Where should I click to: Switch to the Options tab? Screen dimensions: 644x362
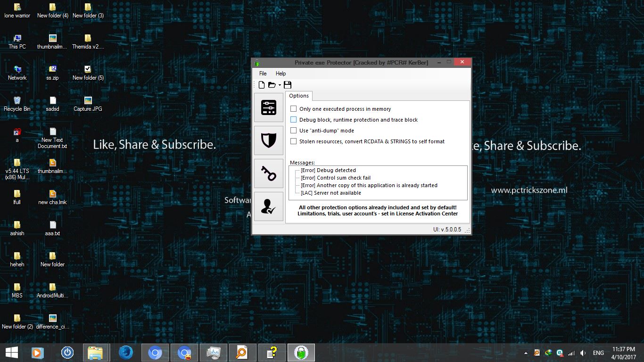pyautogui.click(x=299, y=96)
